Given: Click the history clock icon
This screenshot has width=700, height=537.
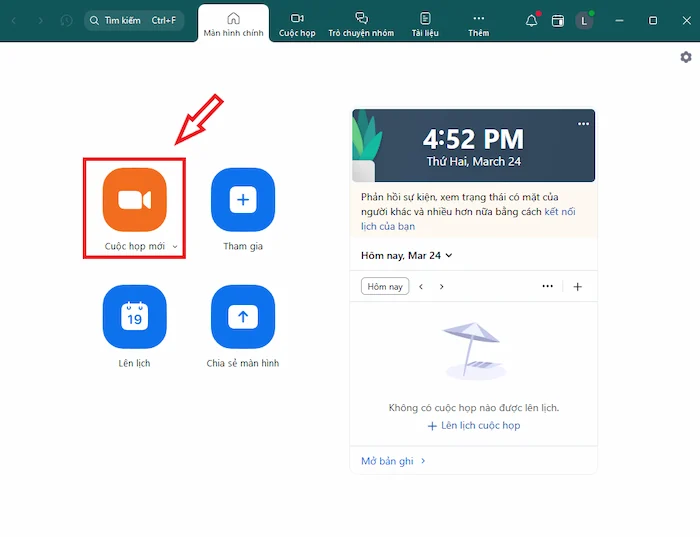Looking at the screenshot, I should (66, 20).
